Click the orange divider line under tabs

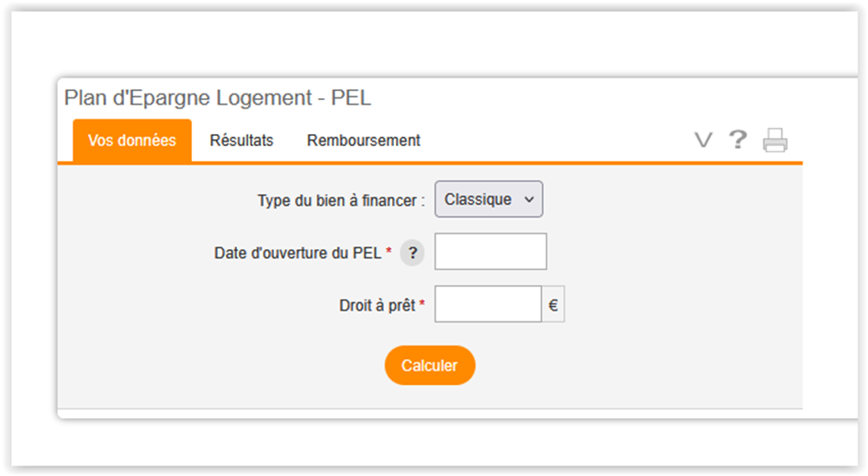pyautogui.click(x=430, y=163)
